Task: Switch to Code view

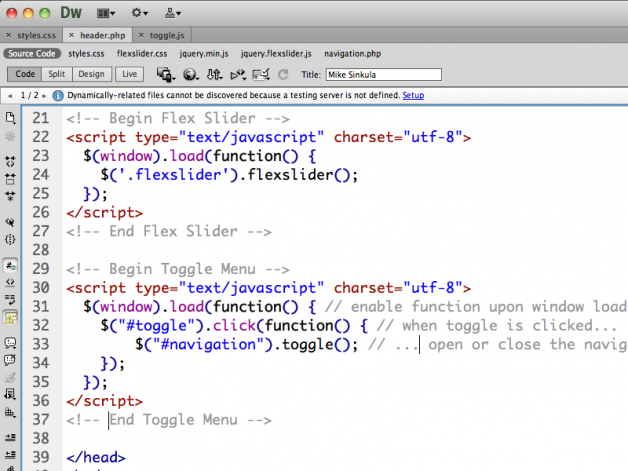Action: [25, 74]
